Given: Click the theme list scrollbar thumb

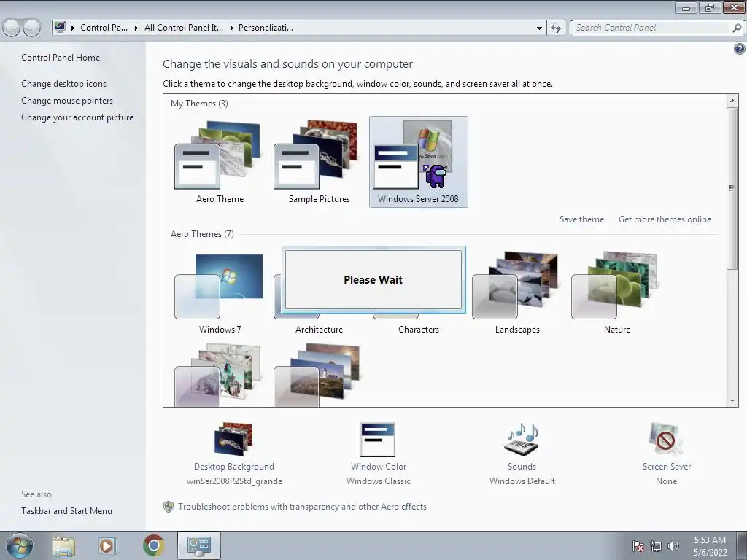Looking at the screenshot, I should pyautogui.click(x=732, y=188).
